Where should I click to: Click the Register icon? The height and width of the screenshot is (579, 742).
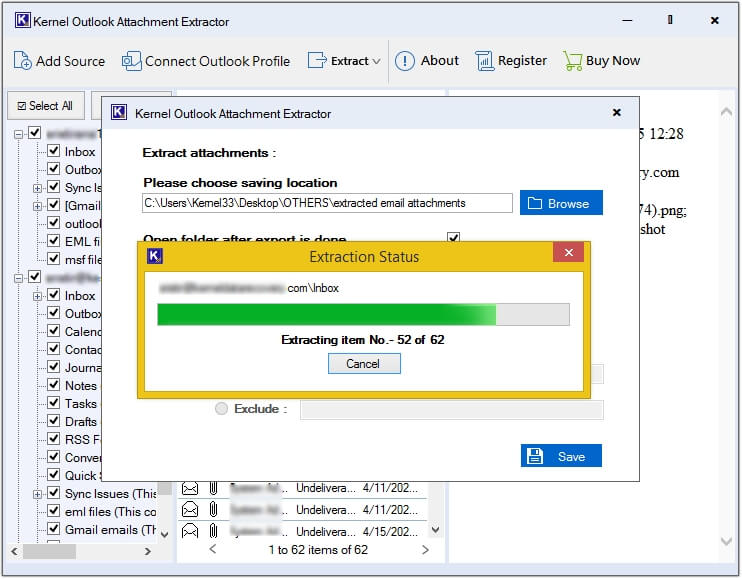(x=484, y=61)
